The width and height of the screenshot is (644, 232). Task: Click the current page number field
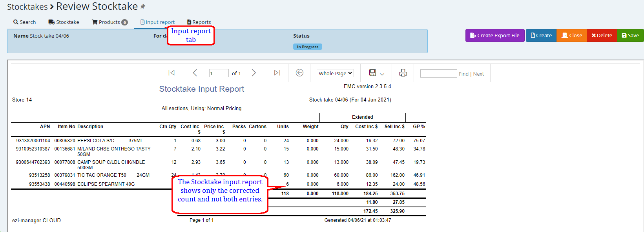(x=219, y=73)
